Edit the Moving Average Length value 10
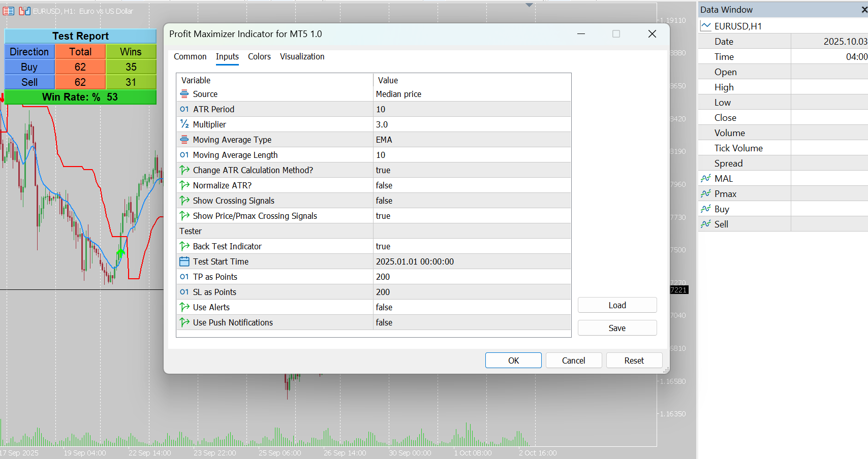 [x=472, y=155]
